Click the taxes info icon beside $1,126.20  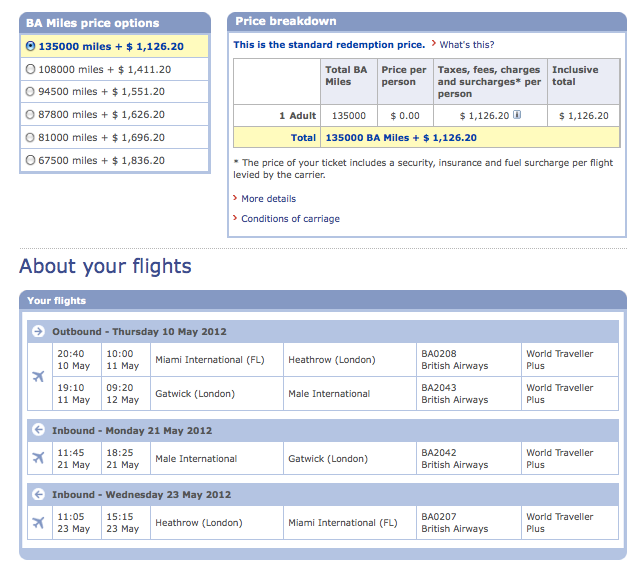517,115
